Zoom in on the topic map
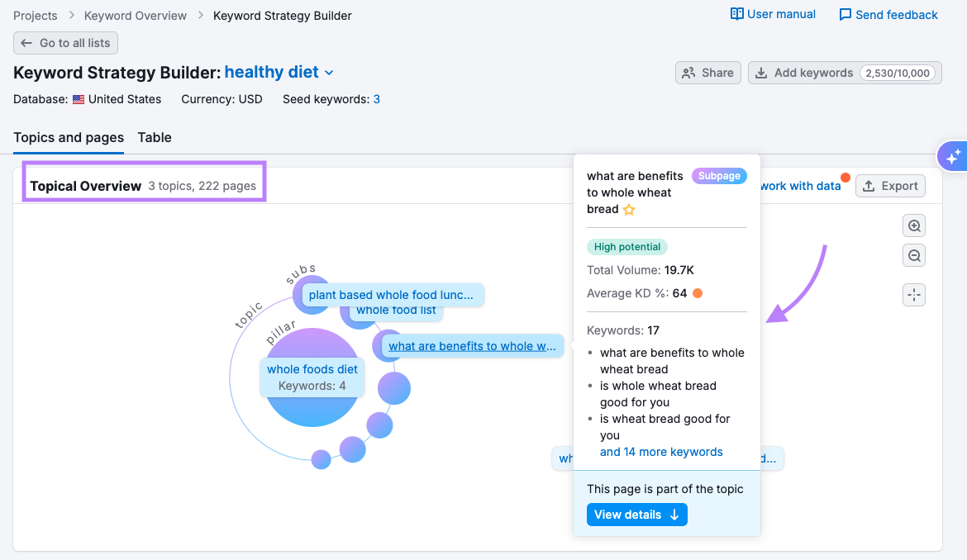The height and width of the screenshot is (560, 967). tap(913, 225)
